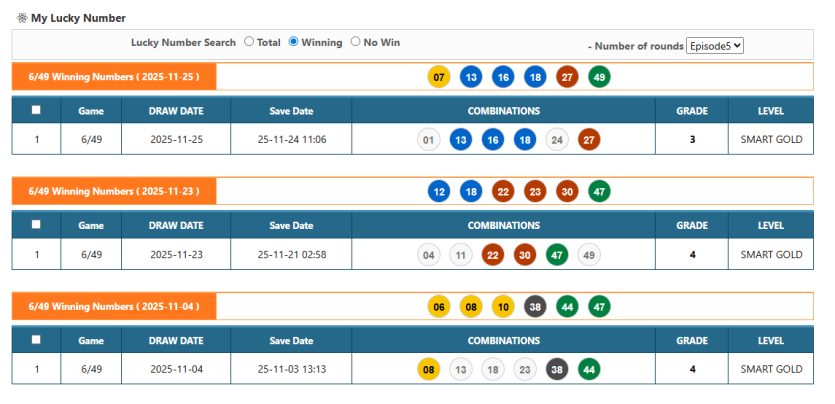Click SMART GOLD level in 2025-11-23 row
The width and height of the screenshot is (835, 404).
point(771,255)
